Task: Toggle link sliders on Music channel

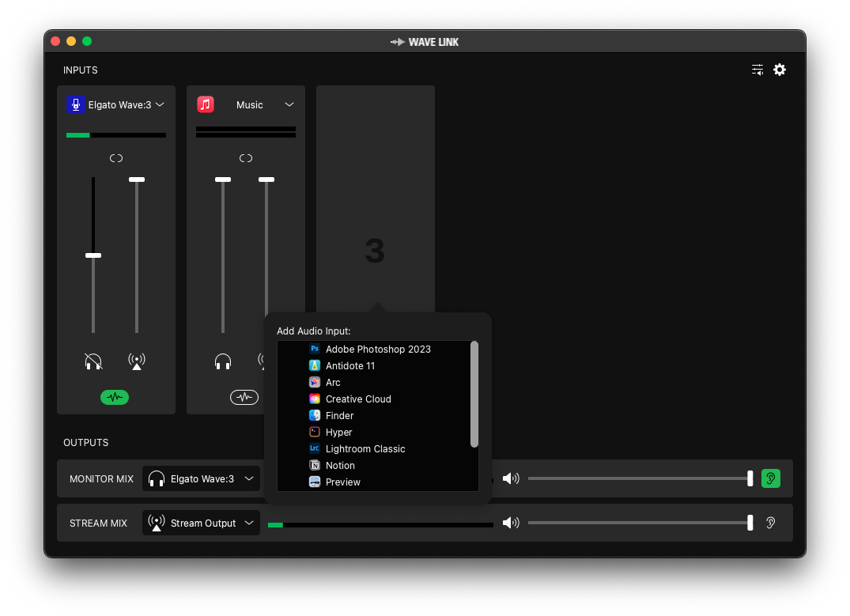Action: pos(246,158)
